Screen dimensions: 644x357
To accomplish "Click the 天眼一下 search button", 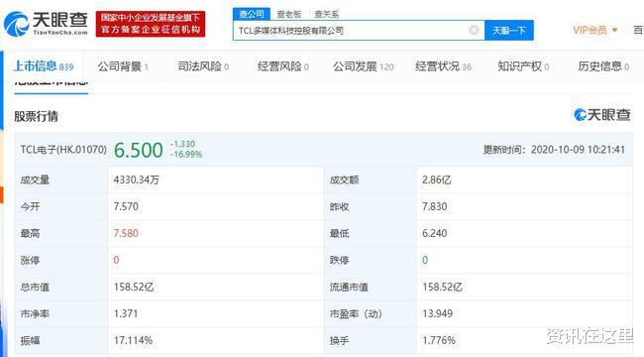I will point(509,30).
